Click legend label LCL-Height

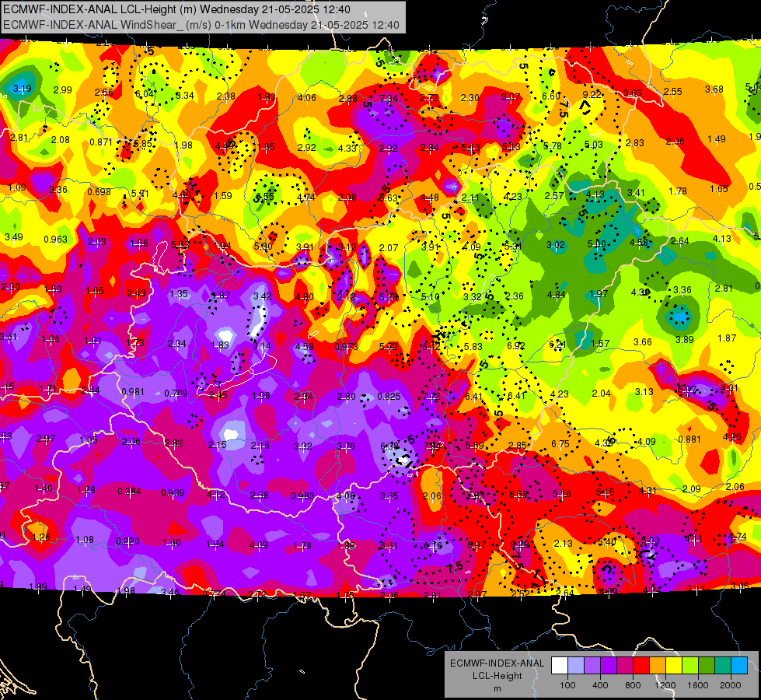coord(497,676)
